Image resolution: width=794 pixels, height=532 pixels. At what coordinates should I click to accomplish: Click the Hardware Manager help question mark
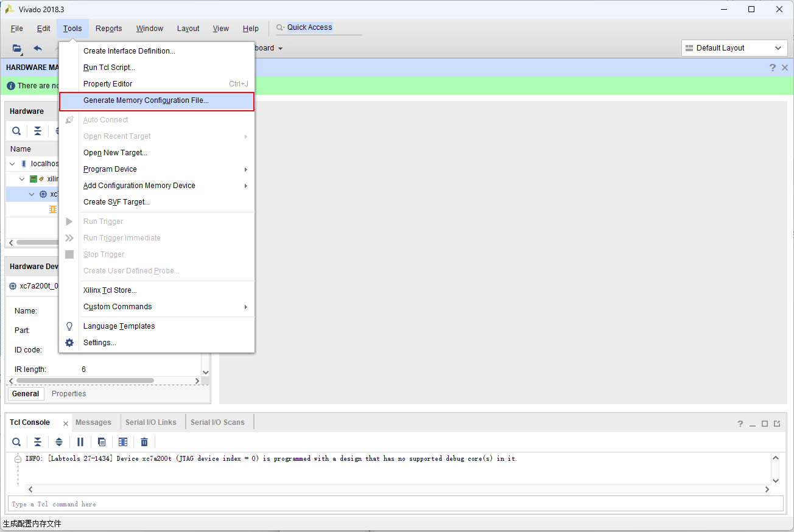773,68
